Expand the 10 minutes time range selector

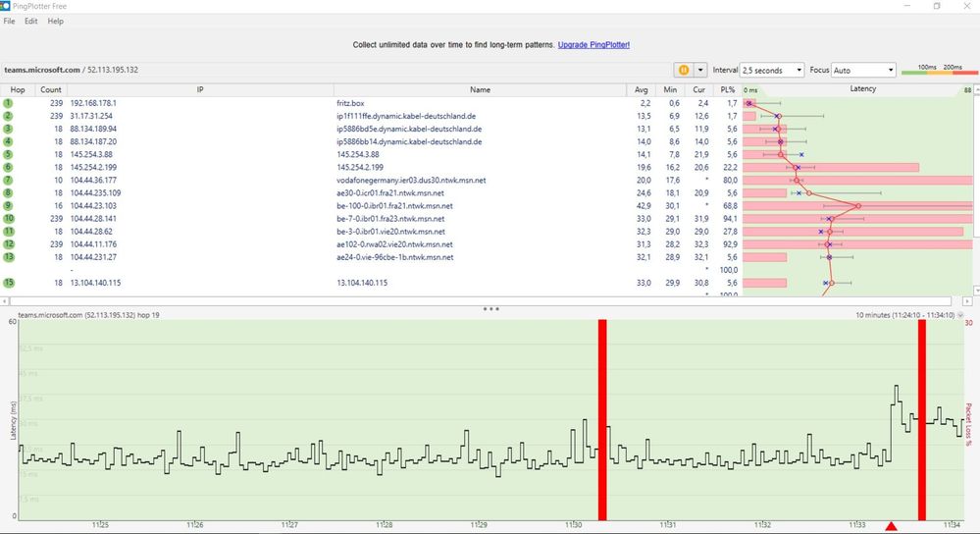point(960,315)
